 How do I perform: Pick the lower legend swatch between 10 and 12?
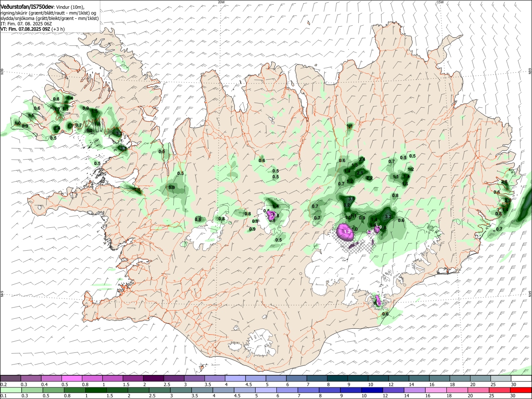tap(372, 390)
